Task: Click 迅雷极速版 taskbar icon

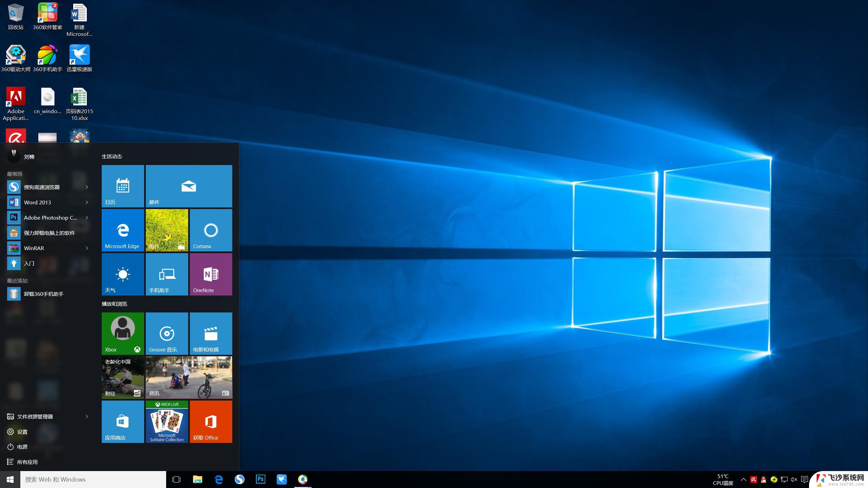Action: pyautogui.click(x=282, y=479)
